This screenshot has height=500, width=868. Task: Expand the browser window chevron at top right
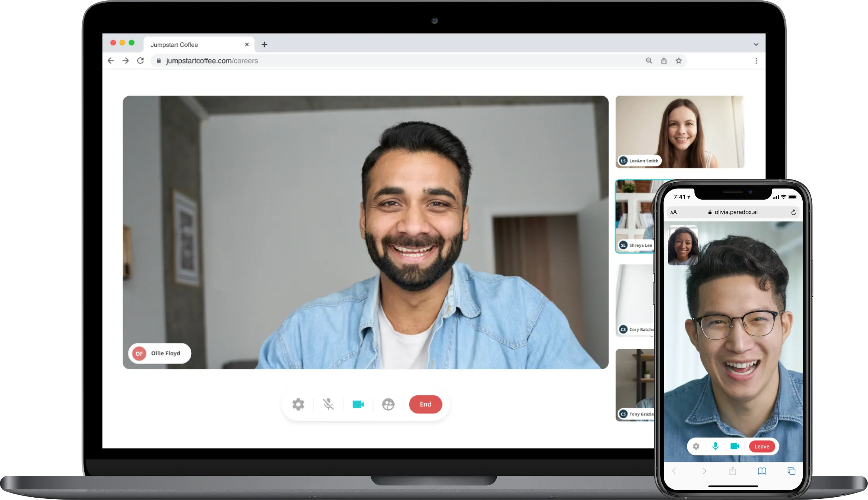click(x=756, y=44)
